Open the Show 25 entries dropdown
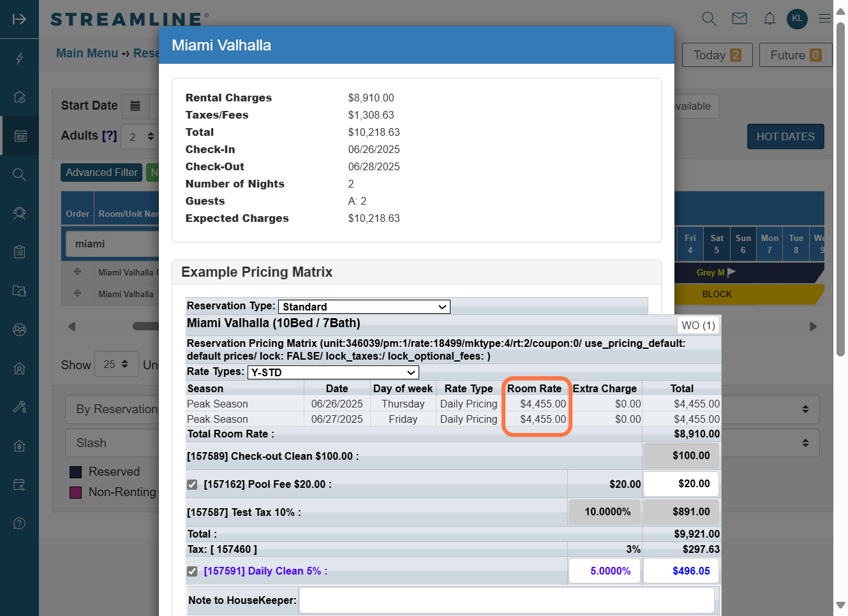 tap(116, 364)
